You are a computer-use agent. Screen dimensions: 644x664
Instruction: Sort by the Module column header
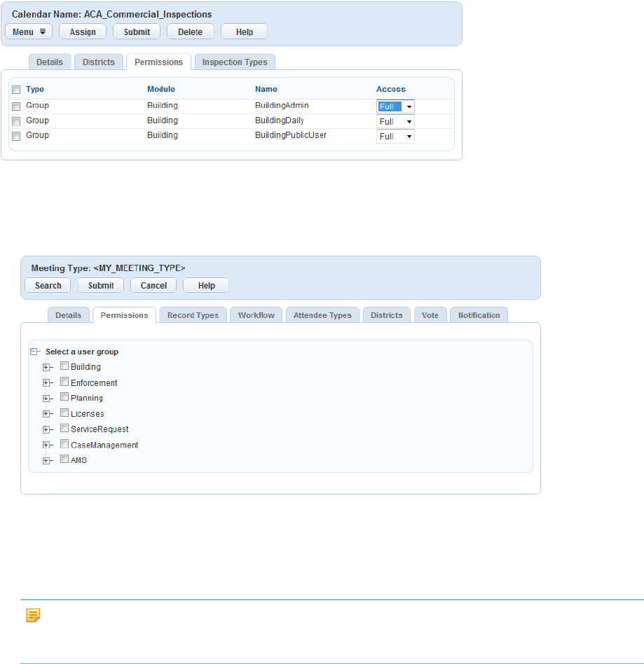coord(161,89)
